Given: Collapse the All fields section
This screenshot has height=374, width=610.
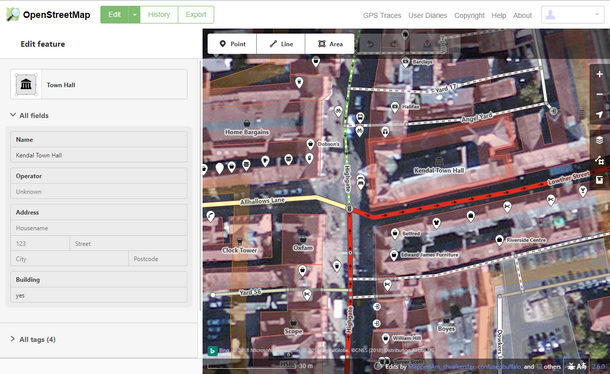Looking at the screenshot, I should pyautogui.click(x=29, y=115).
